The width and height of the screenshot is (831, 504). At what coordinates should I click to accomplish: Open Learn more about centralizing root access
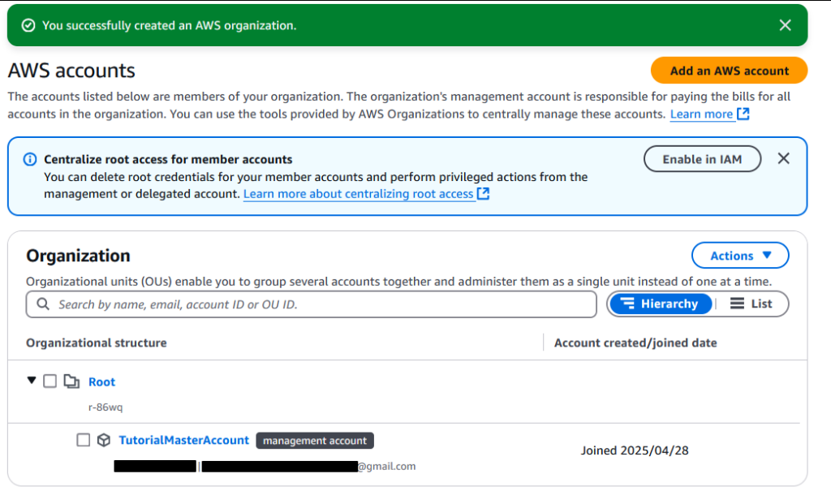pyautogui.click(x=358, y=194)
